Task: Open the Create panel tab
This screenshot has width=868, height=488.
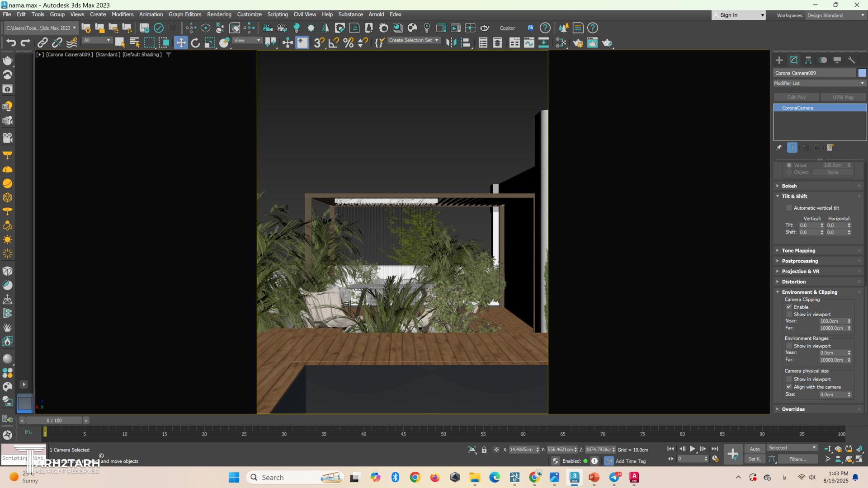Action: [x=779, y=60]
